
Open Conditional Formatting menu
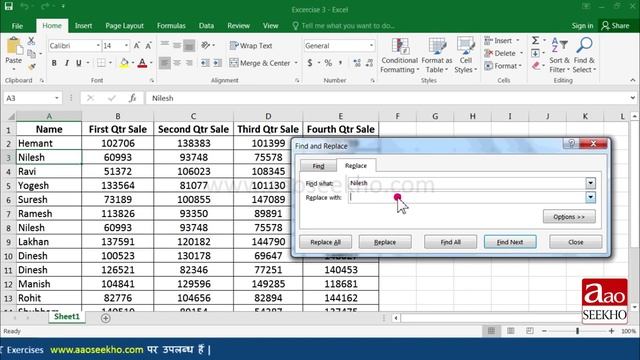[x=400, y=56]
